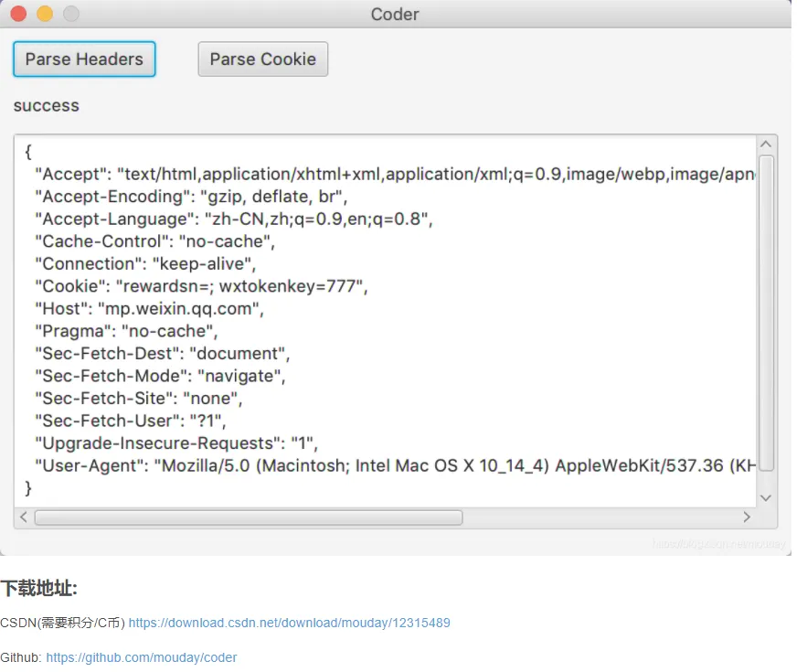797x672 pixels.
Task: Click the "Accept" header line
Action: [x=395, y=175]
